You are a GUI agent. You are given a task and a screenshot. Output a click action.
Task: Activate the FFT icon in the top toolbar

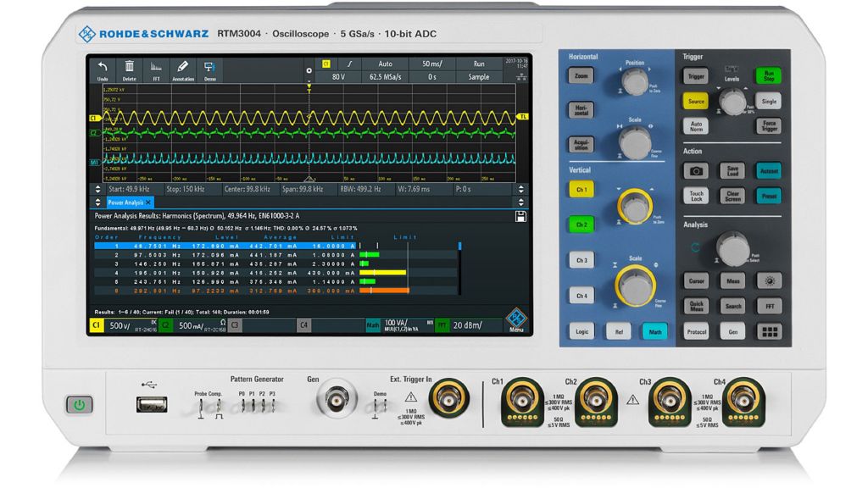[157, 67]
